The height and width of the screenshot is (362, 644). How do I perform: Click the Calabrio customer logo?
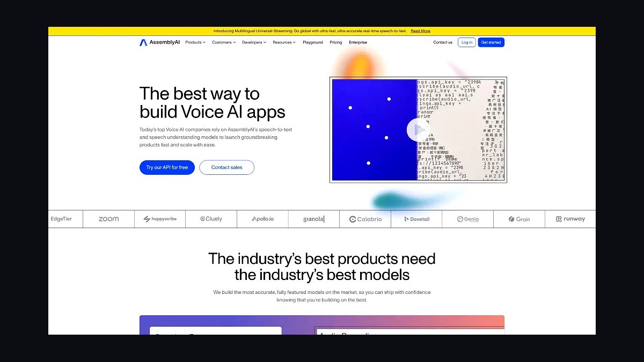pos(365,219)
